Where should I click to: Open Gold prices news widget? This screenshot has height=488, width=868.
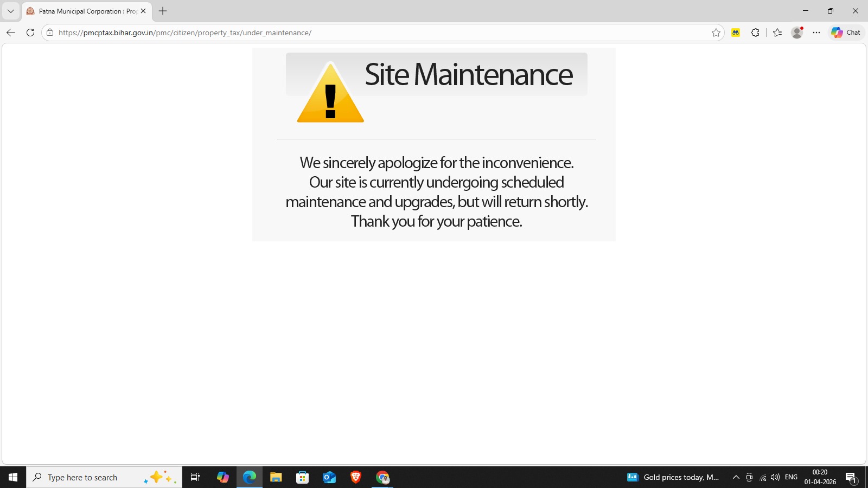674,477
